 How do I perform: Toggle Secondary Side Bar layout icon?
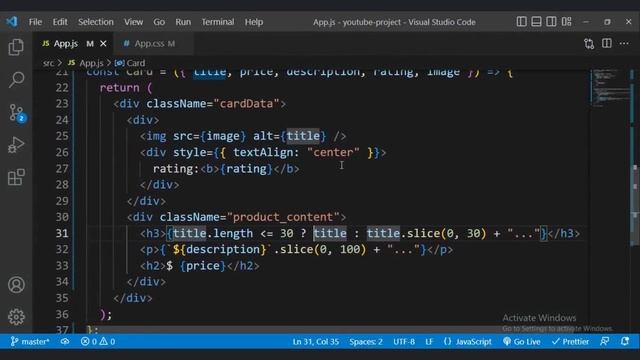point(551,21)
